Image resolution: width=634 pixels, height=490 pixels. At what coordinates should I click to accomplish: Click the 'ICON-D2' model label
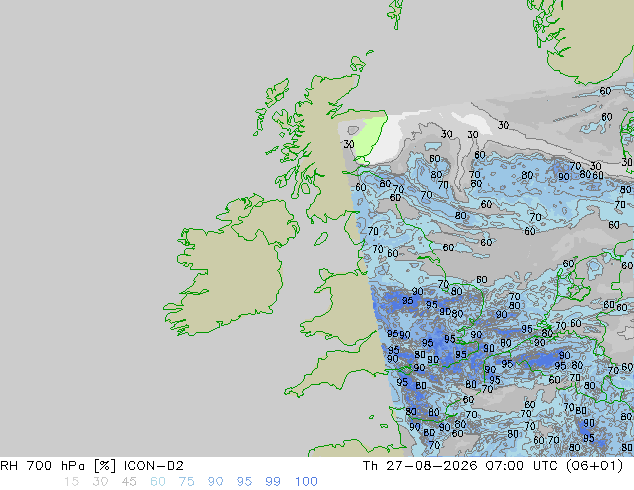pyautogui.click(x=154, y=466)
